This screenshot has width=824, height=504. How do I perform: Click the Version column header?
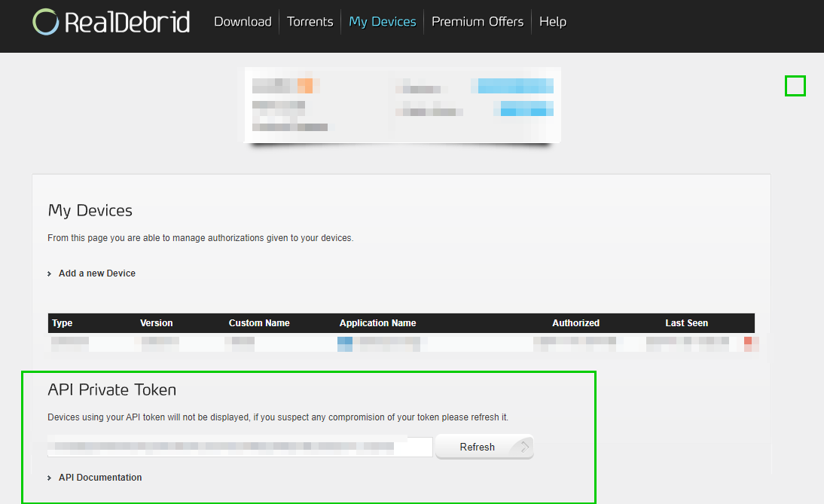click(156, 323)
